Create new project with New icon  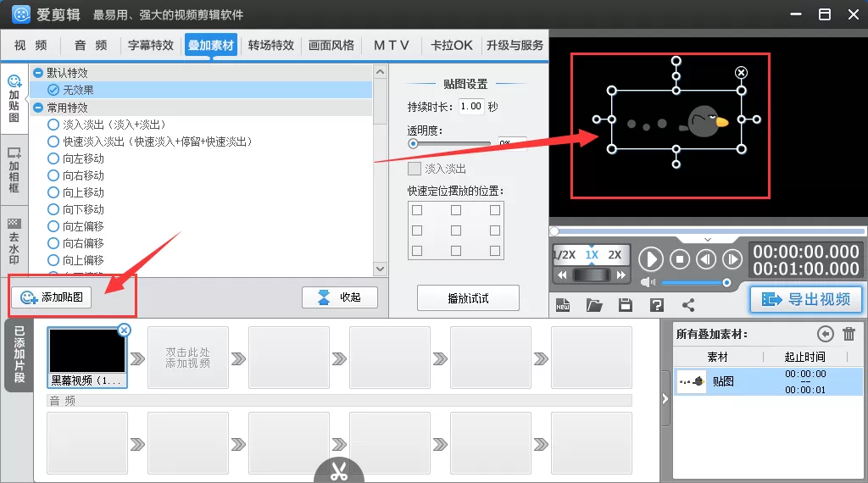(563, 305)
